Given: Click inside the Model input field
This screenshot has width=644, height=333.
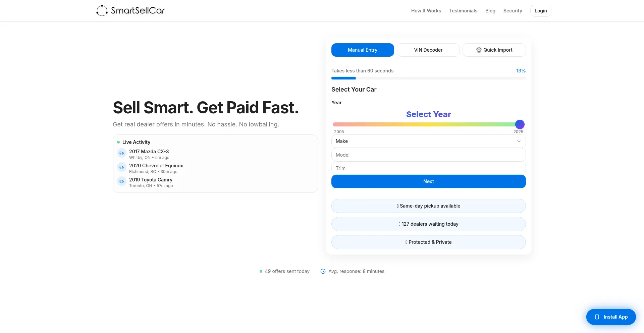Looking at the screenshot, I should click(428, 155).
